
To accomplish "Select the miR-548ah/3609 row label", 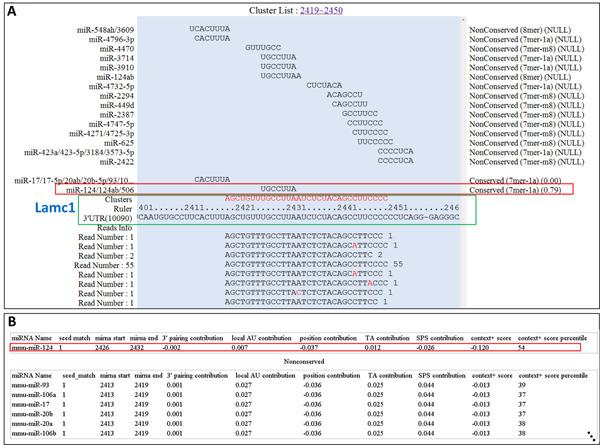I will (105, 30).
